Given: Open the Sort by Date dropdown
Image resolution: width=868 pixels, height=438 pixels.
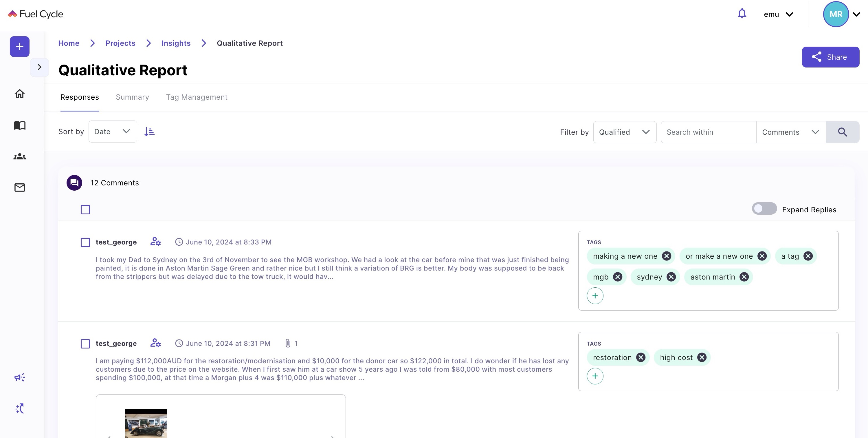Looking at the screenshot, I should (x=113, y=132).
